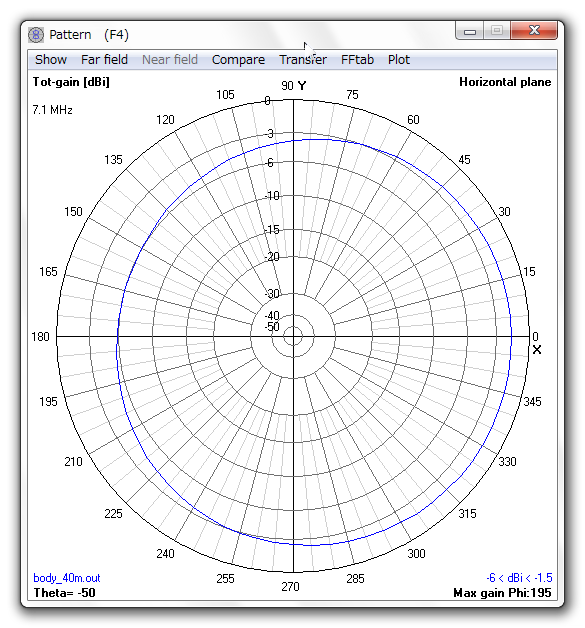Close the Pattern (F4) window
The width and height of the screenshot is (585, 628).
[x=534, y=31]
